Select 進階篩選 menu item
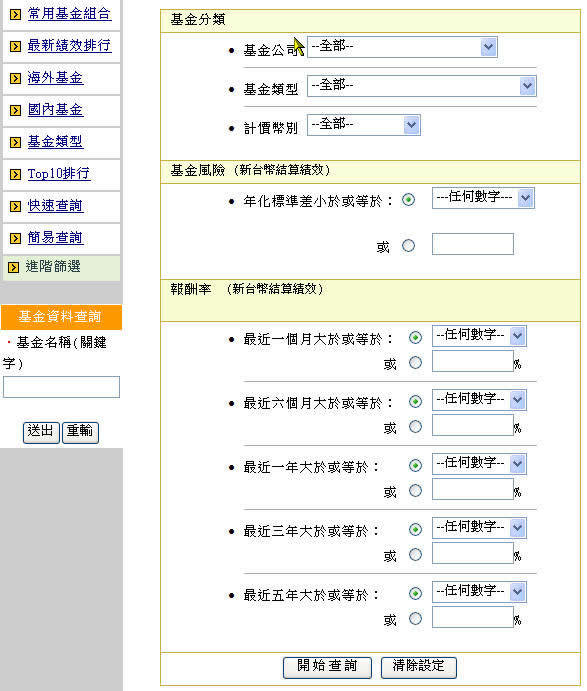This screenshot has width=587, height=691. [53, 266]
